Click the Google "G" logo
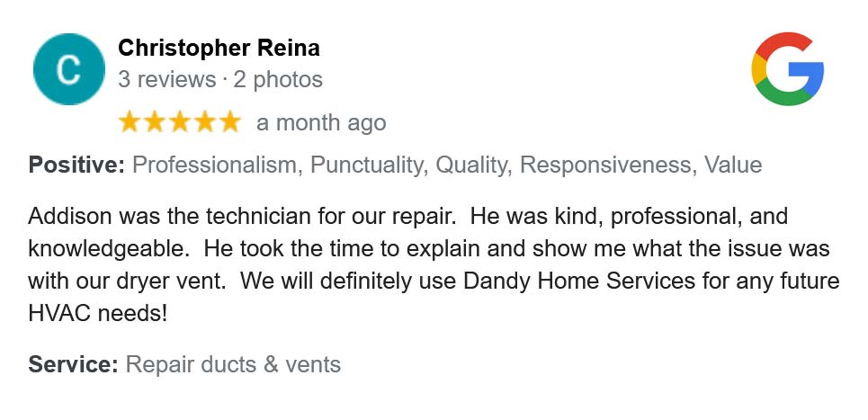The image size is (868, 420). 787,69
